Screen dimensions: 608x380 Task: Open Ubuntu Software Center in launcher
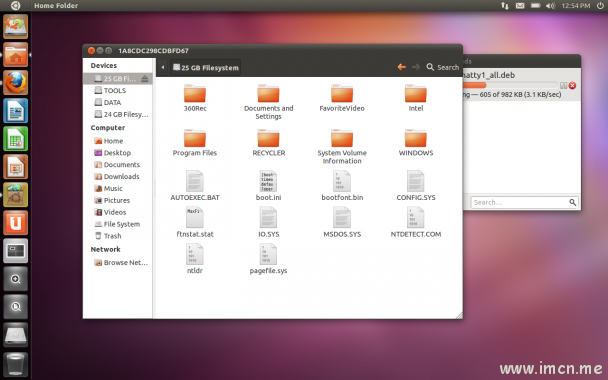click(x=16, y=194)
